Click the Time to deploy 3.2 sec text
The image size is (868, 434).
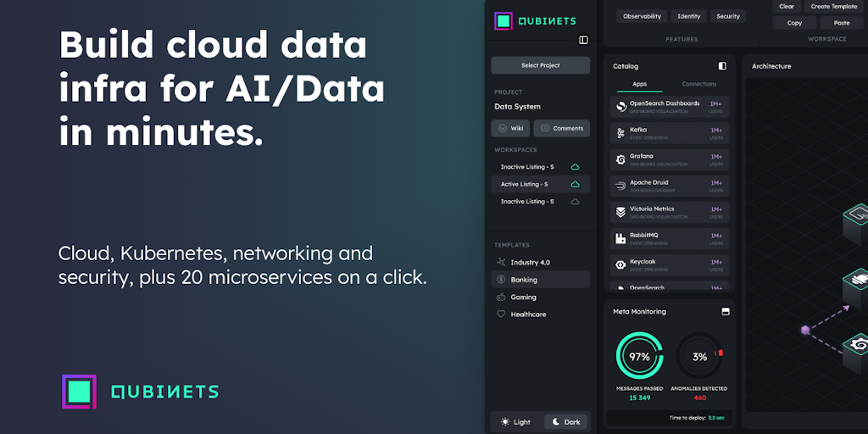(697, 418)
